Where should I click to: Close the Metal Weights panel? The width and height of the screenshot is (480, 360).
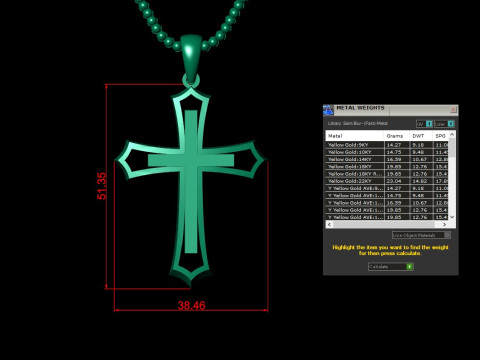pos(453,110)
